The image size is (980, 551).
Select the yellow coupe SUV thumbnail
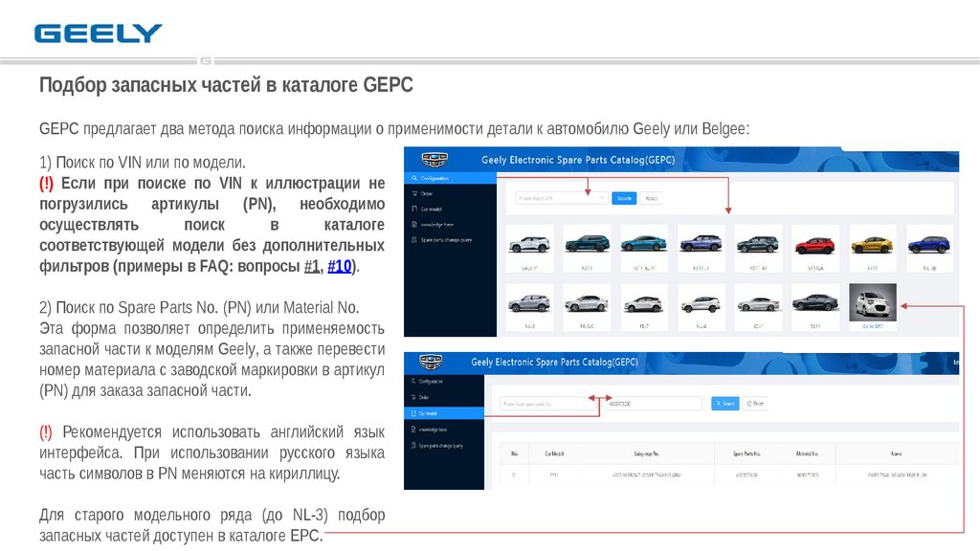pos(873,244)
